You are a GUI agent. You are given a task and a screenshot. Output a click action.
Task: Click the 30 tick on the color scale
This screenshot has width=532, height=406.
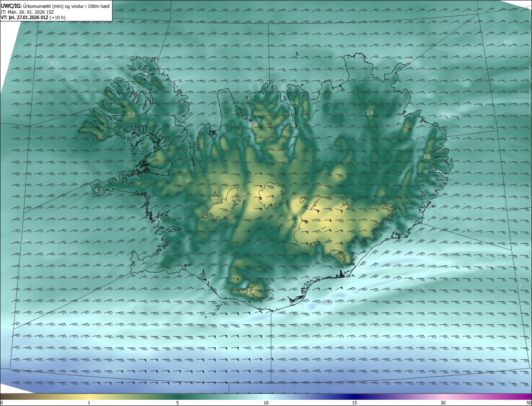pos(443,403)
